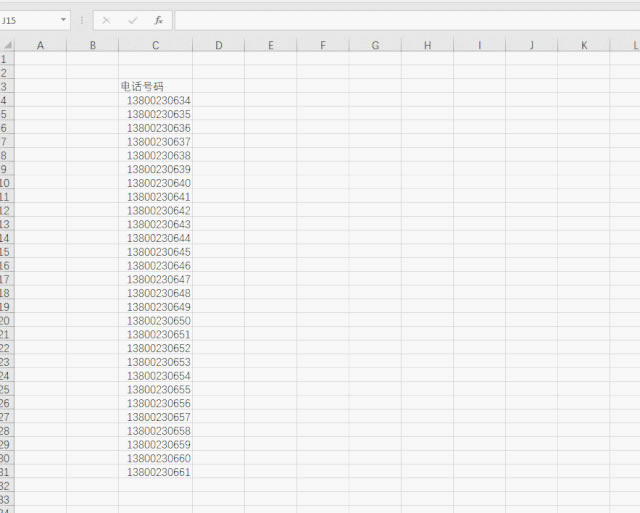Click the Cancel X icon in formula bar

(x=106, y=20)
